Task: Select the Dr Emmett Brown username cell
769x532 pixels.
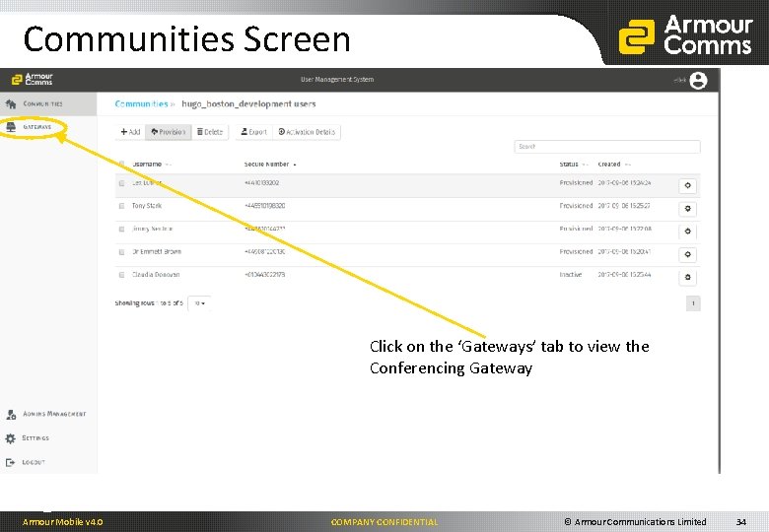Action: 157,252
